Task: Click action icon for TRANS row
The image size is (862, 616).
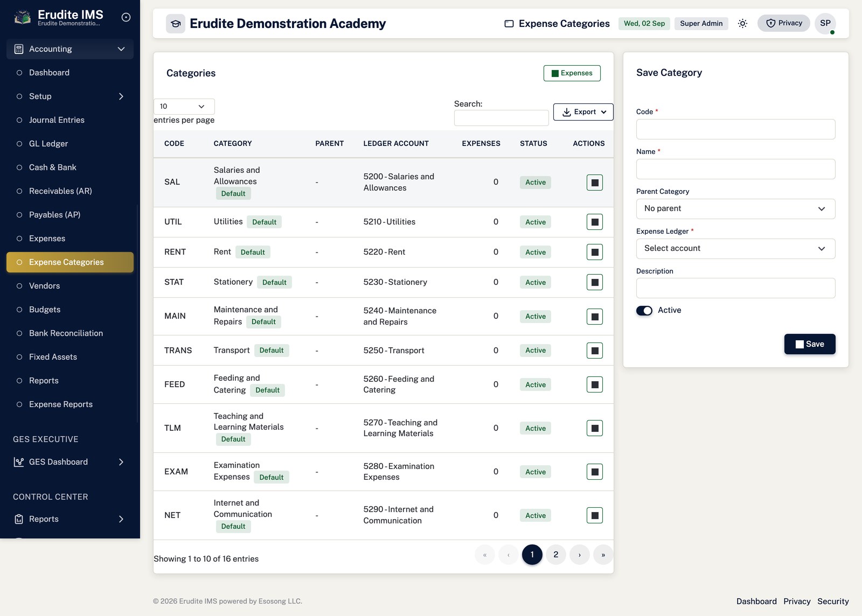Action: point(595,351)
